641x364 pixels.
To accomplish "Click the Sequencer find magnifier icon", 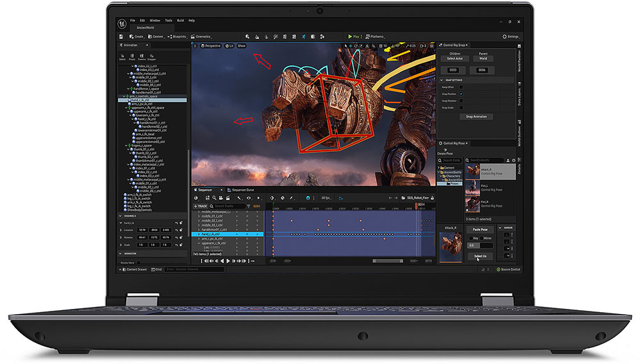I will point(214,198).
